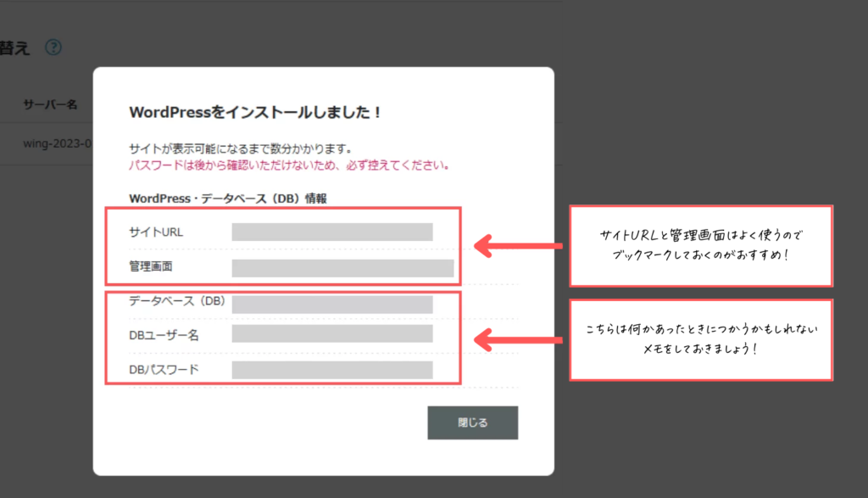
Task: Click the DBパスワード value field
Action: 332,370
